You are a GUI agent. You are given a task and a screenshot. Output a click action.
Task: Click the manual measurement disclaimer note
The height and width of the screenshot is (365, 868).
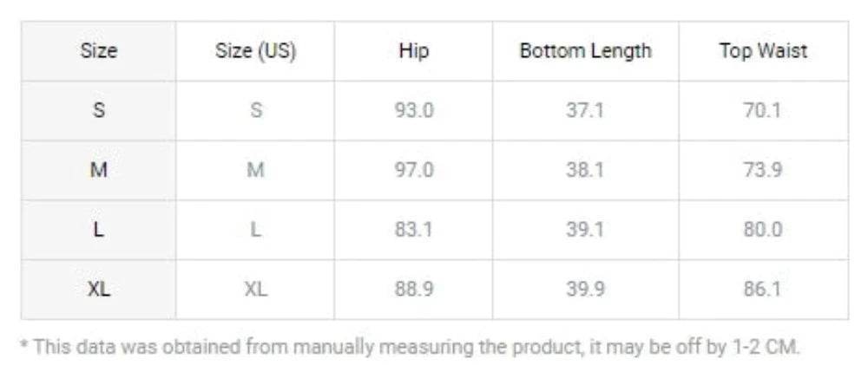[x=410, y=347]
